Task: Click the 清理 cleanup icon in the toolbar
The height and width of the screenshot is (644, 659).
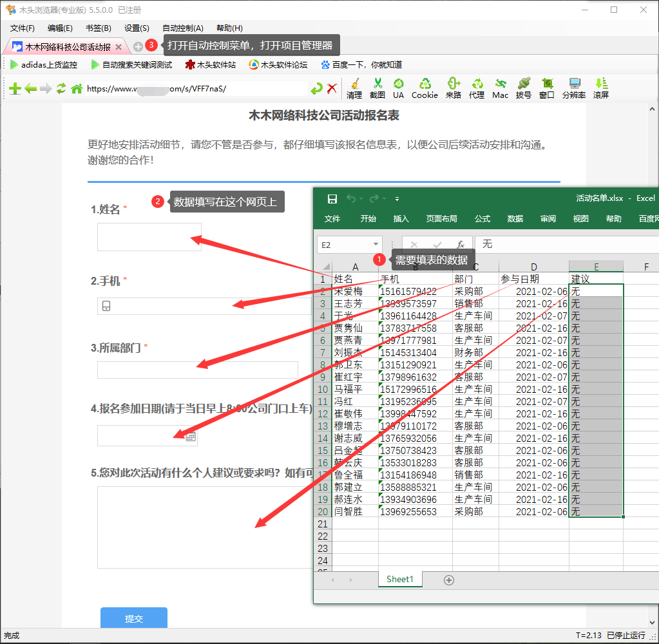Action: (x=355, y=88)
